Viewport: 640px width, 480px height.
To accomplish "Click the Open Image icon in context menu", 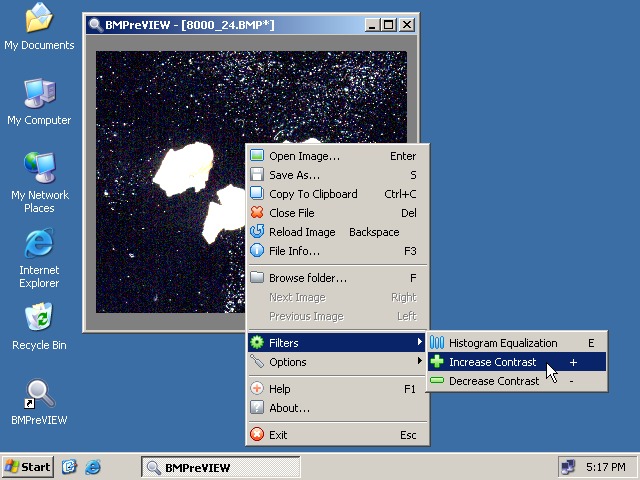I will pos(257,156).
